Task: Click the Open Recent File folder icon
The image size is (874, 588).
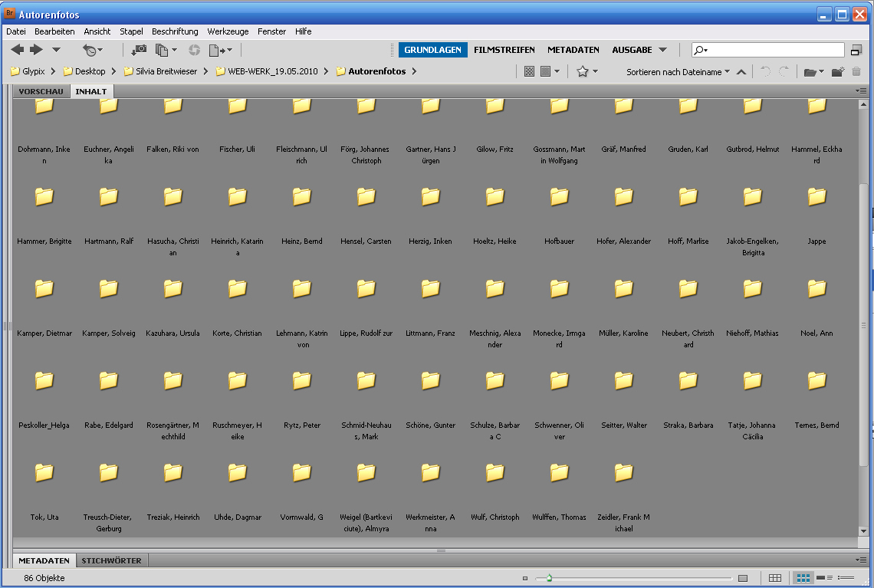Action: click(x=809, y=72)
